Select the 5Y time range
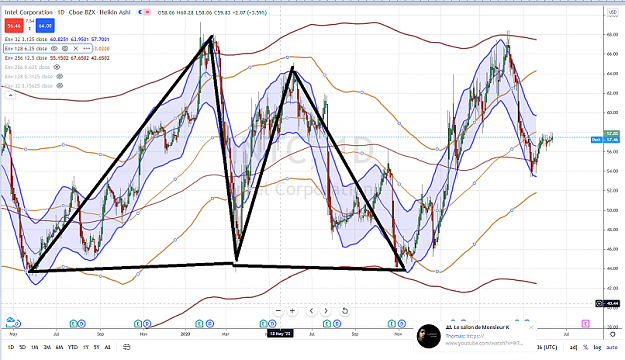The width and height of the screenshot is (625, 360). point(96,347)
